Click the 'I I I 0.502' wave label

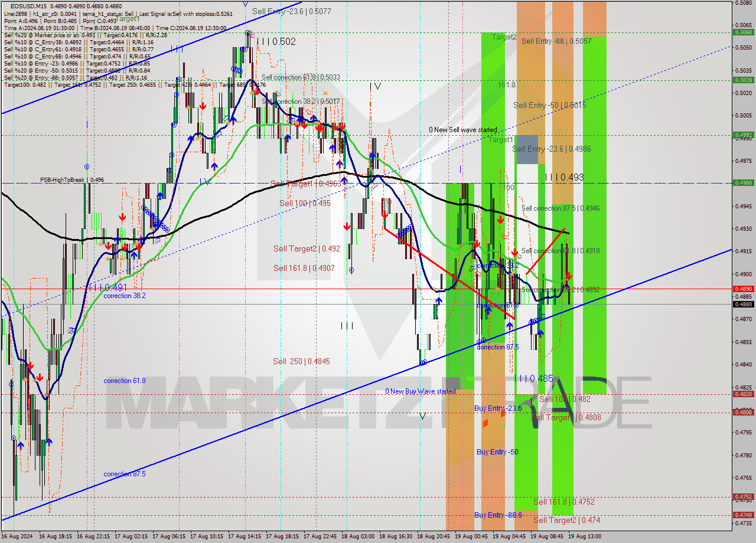[276, 41]
